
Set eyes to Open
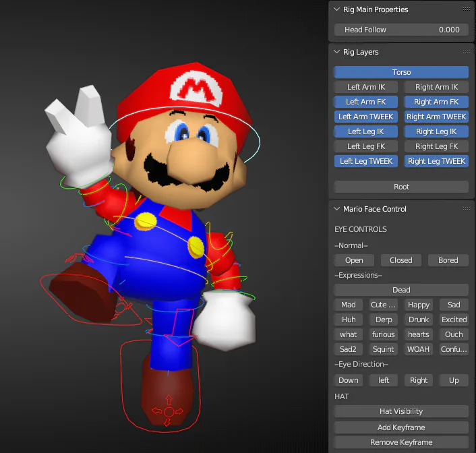coord(354,260)
